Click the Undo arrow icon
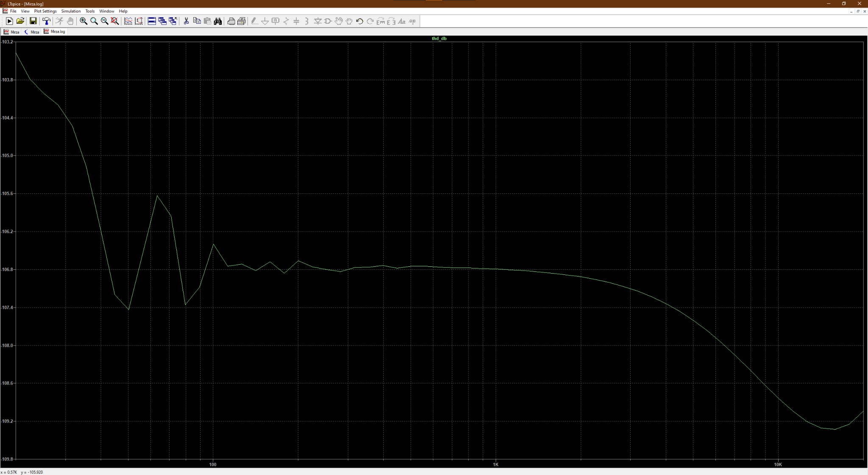The height and width of the screenshot is (475, 868). point(359,21)
